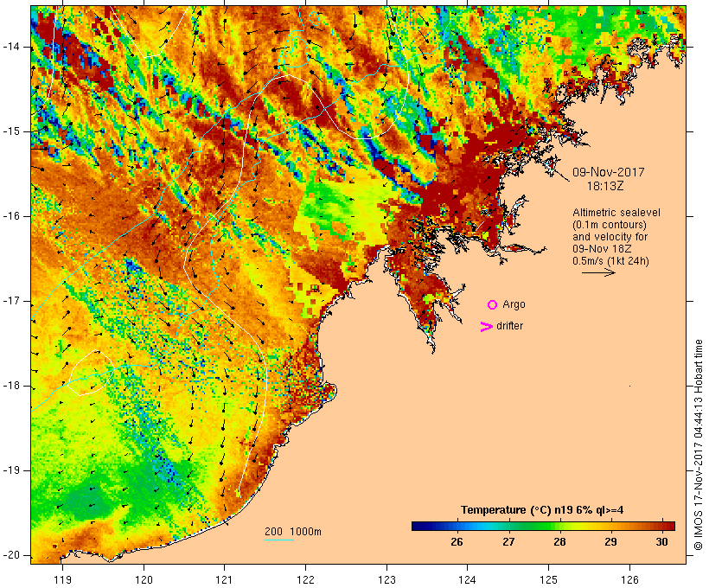Click the cyan 200m isobath legend line
Viewport: 709px width, 588px height.
coord(279,540)
